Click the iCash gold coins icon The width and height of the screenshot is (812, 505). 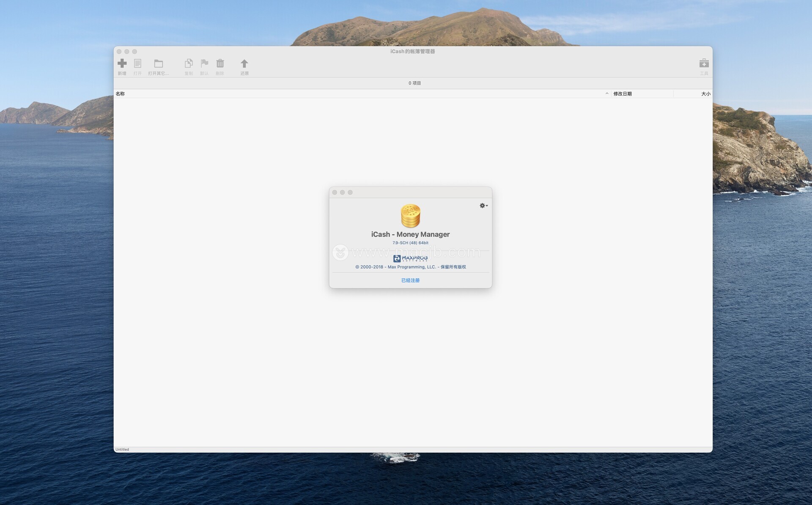410,216
